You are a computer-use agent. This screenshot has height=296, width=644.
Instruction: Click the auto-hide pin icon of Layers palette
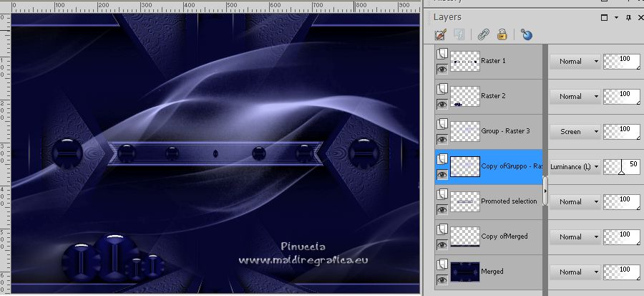(628, 18)
